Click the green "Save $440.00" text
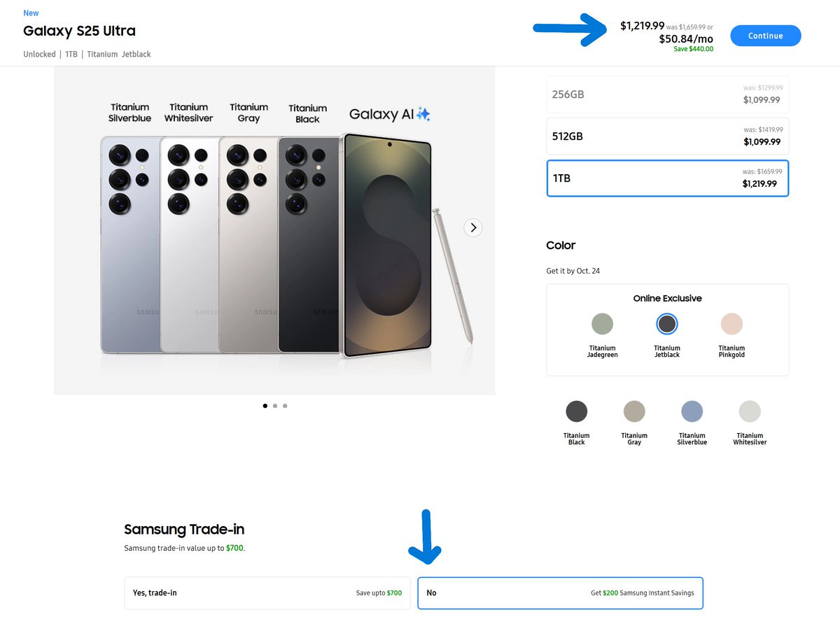 tap(694, 49)
